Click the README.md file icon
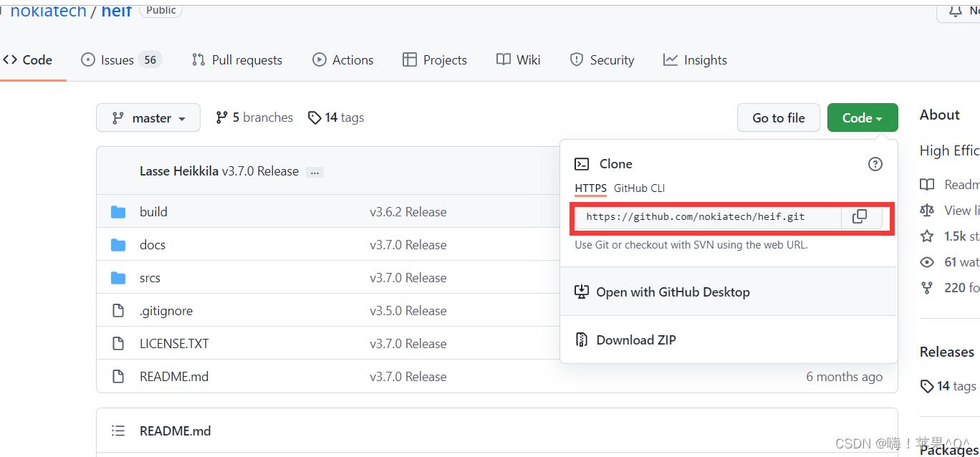 coord(118,377)
